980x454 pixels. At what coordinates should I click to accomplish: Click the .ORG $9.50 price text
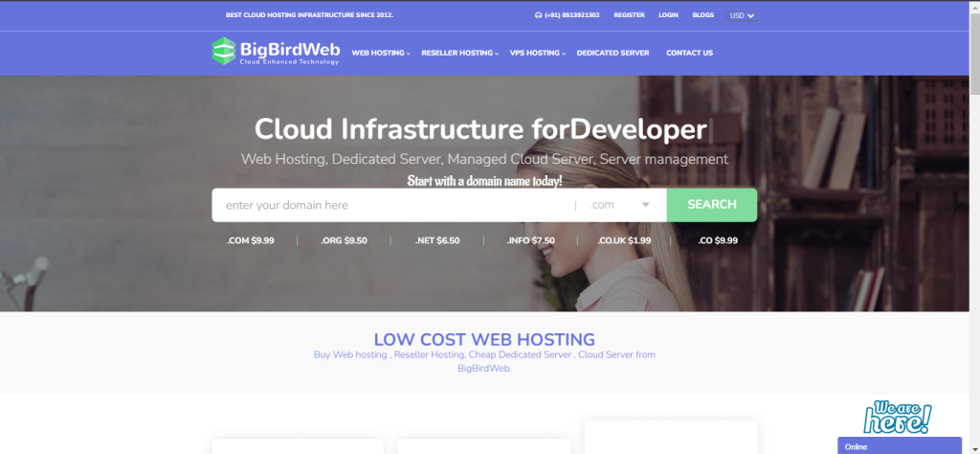coord(344,240)
